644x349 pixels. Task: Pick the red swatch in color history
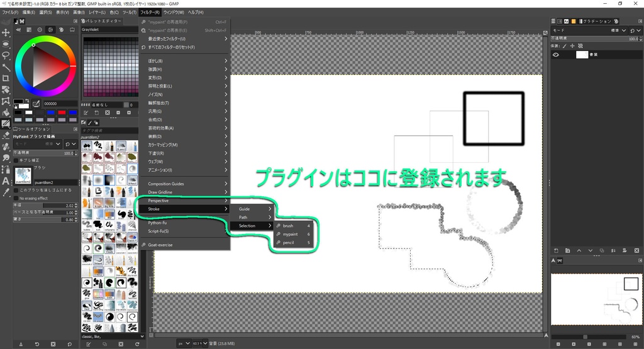[x=62, y=112]
